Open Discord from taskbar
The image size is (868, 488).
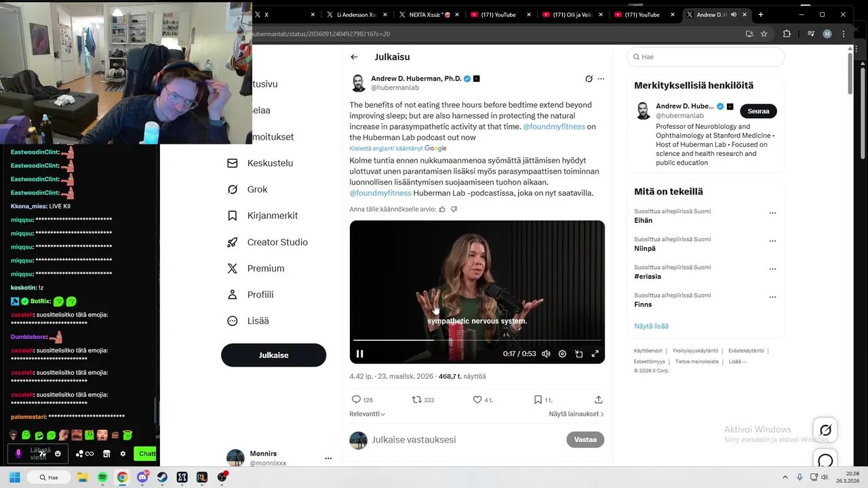coord(142,477)
